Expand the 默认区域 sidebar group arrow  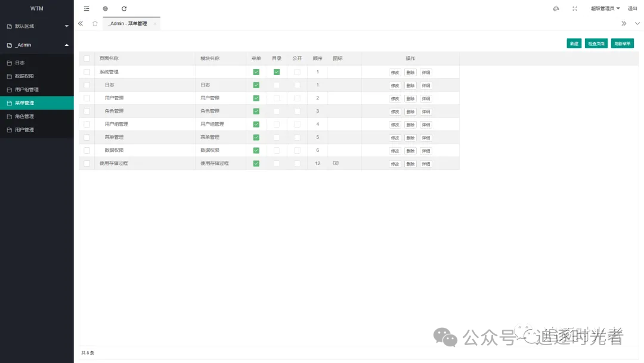click(67, 26)
